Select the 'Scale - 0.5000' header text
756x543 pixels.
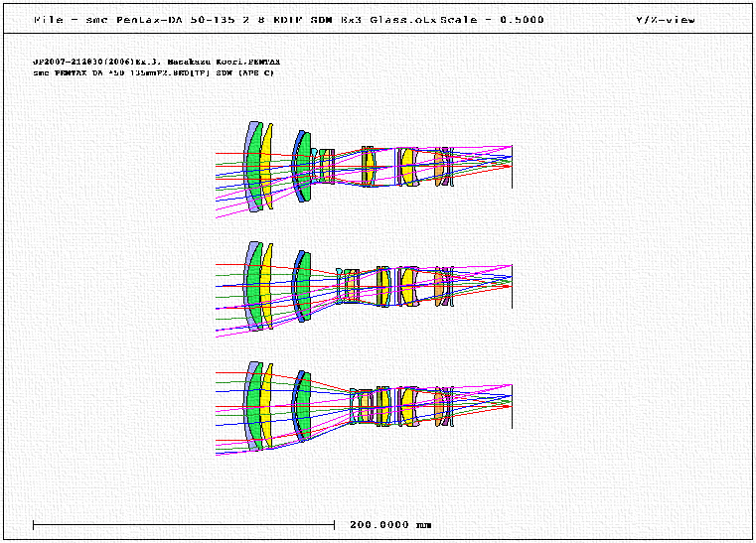click(x=492, y=20)
